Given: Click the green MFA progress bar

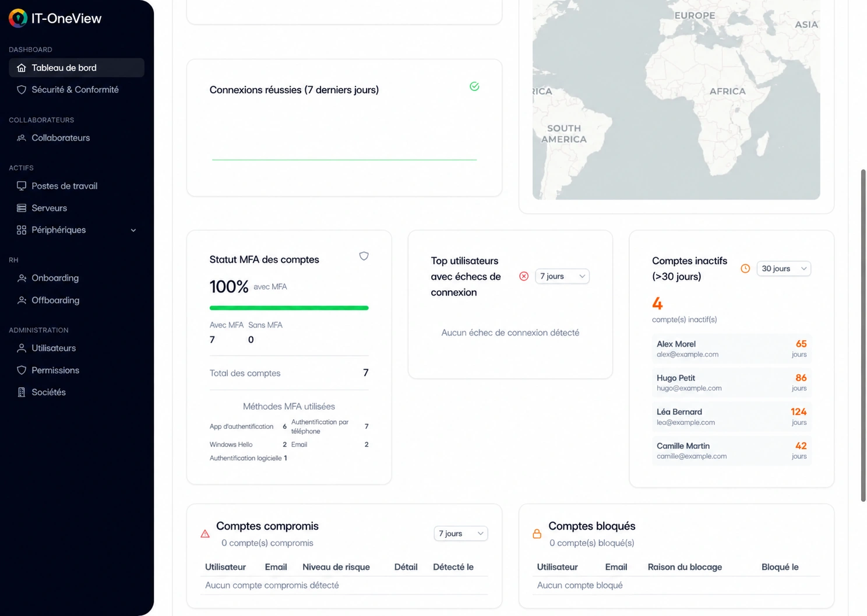Looking at the screenshot, I should [289, 308].
